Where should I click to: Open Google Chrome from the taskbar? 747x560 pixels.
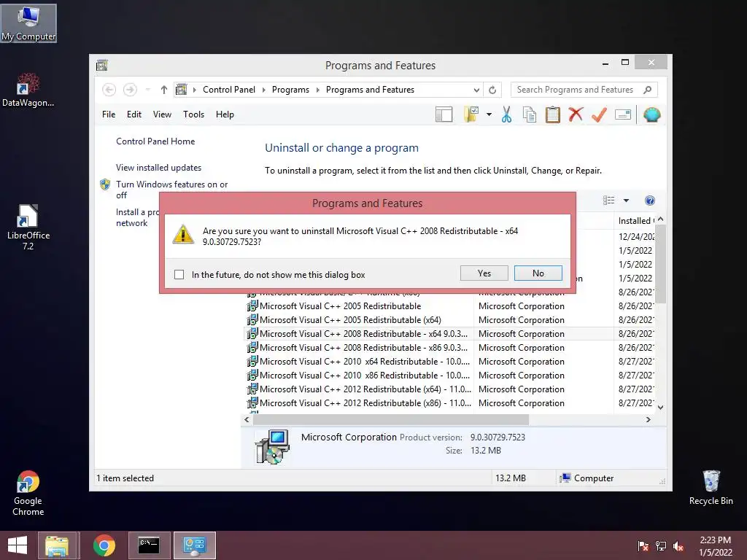(104, 545)
